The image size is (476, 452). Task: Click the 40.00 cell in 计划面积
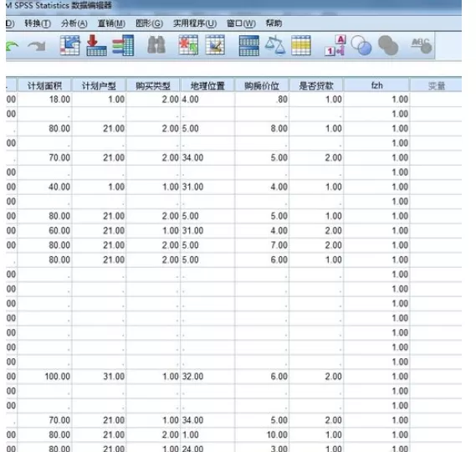pyautogui.click(x=44, y=187)
